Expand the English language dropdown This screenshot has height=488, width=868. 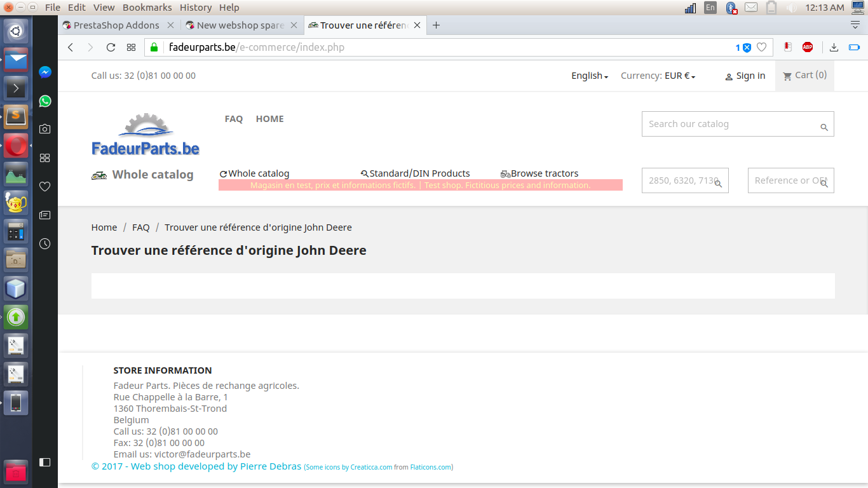coord(590,76)
